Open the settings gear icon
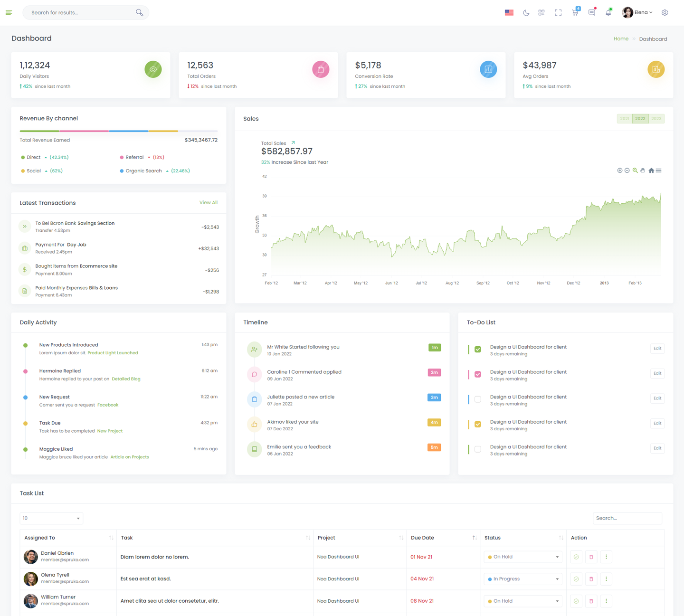Viewport: 684px width, 616px height. pos(665,13)
